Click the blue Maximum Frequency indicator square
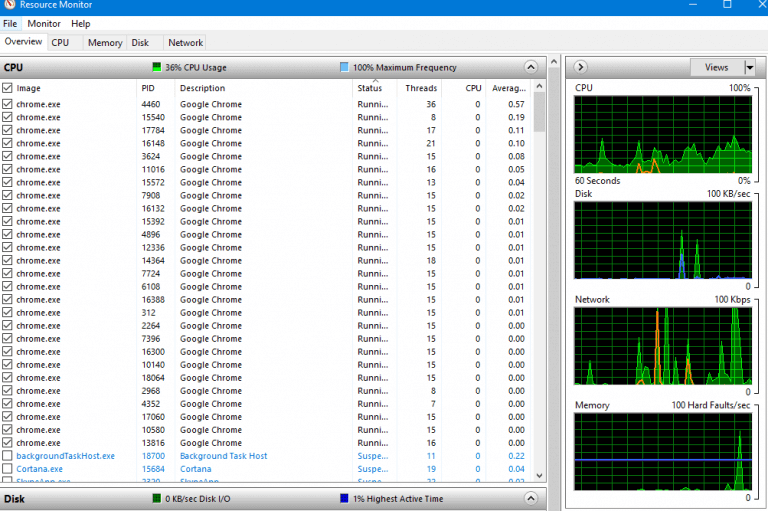Viewport: 768px width, 511px height. point(344,67)
